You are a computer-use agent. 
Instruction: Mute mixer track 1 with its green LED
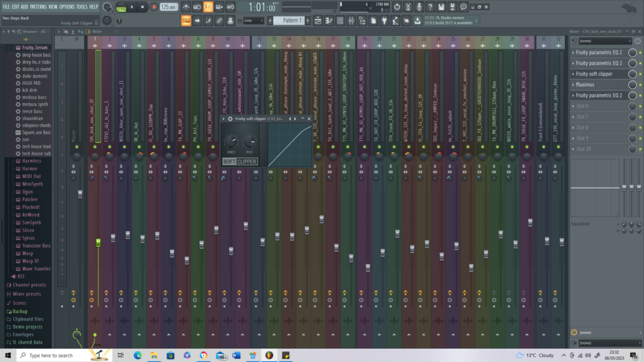(x=95, y=147)
